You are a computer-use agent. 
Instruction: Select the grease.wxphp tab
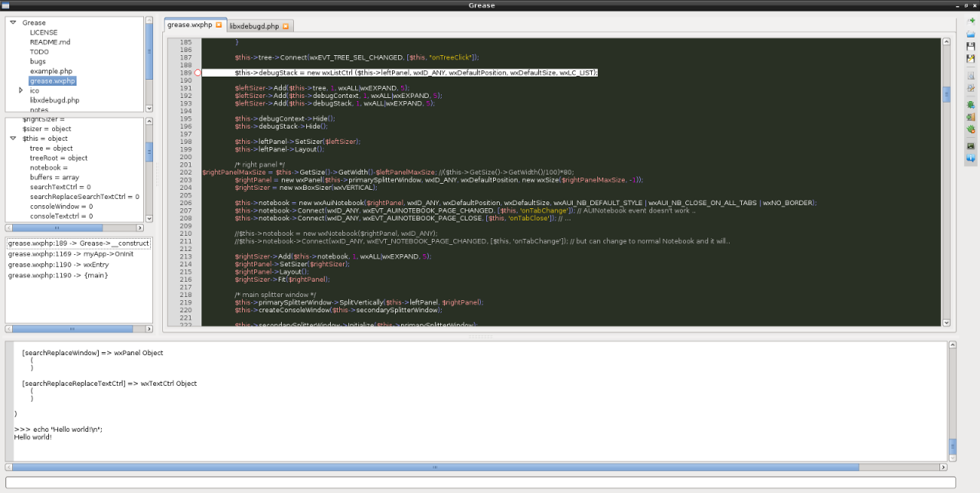[x=191, y=24]
